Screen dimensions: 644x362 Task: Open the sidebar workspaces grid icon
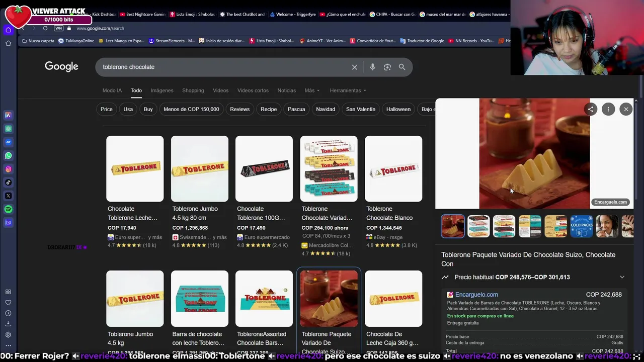pos(8,292)
